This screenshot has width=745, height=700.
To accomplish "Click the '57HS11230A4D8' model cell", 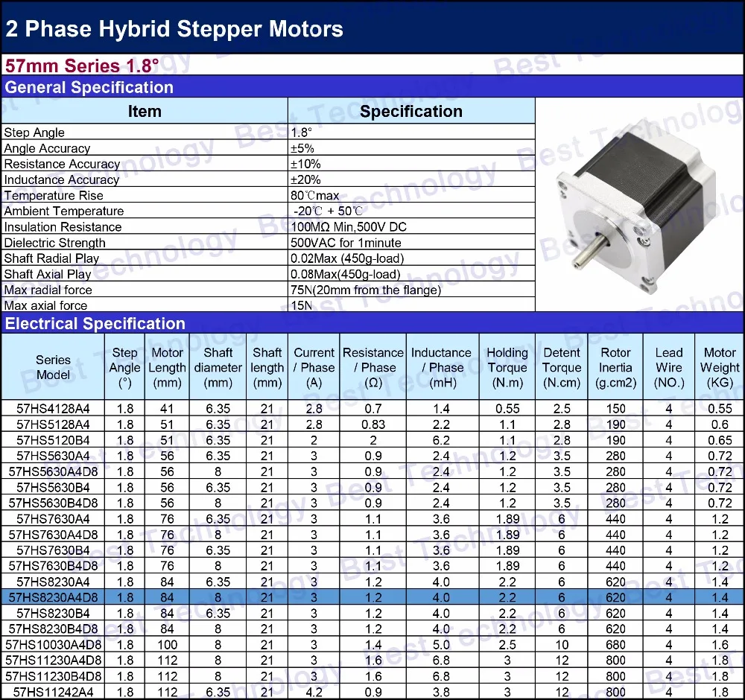I will tap(53, 660).
